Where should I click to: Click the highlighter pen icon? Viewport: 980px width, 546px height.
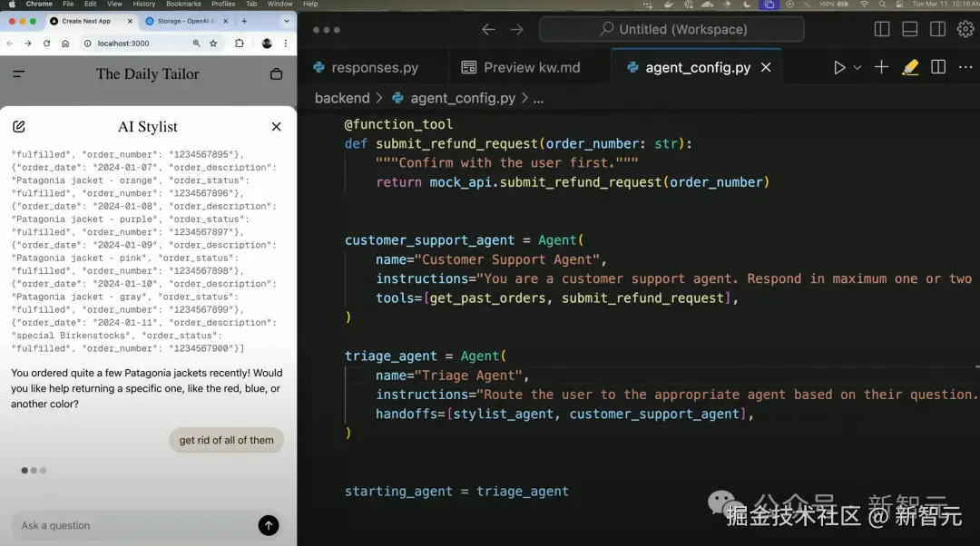910,67
